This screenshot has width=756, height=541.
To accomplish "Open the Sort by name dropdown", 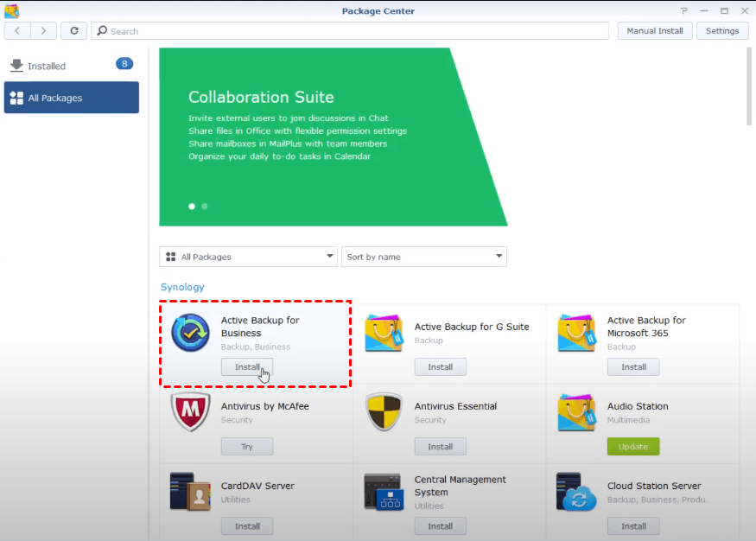I will point(423,257).
